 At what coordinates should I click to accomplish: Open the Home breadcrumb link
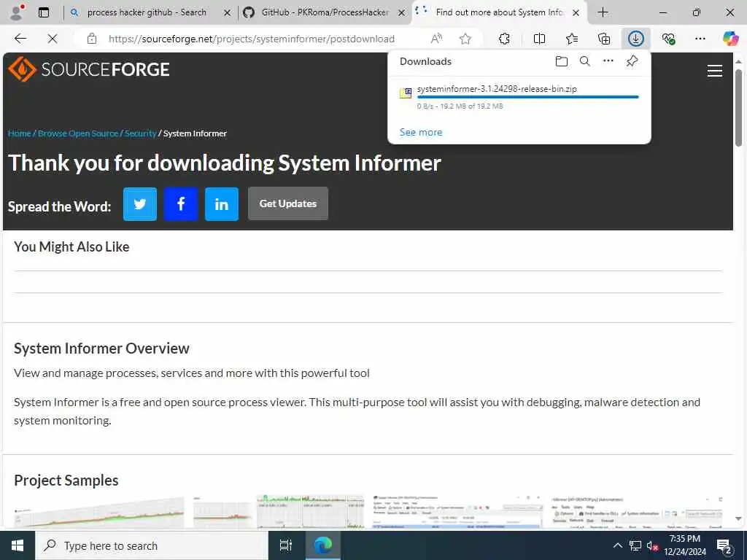[19, 133]
